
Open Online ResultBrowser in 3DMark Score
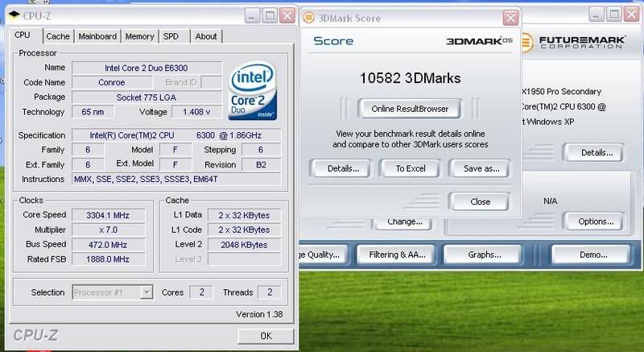click(410, 109)
